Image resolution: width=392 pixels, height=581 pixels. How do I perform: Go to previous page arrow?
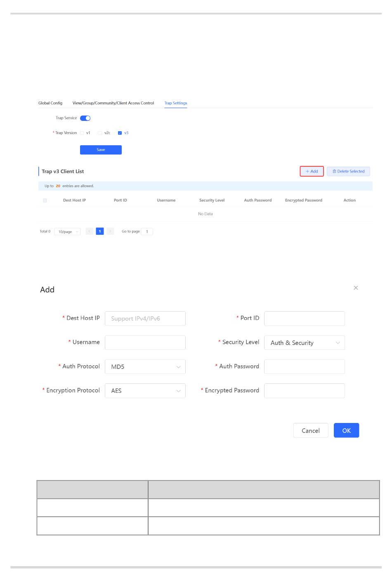(x=89, y=231)
